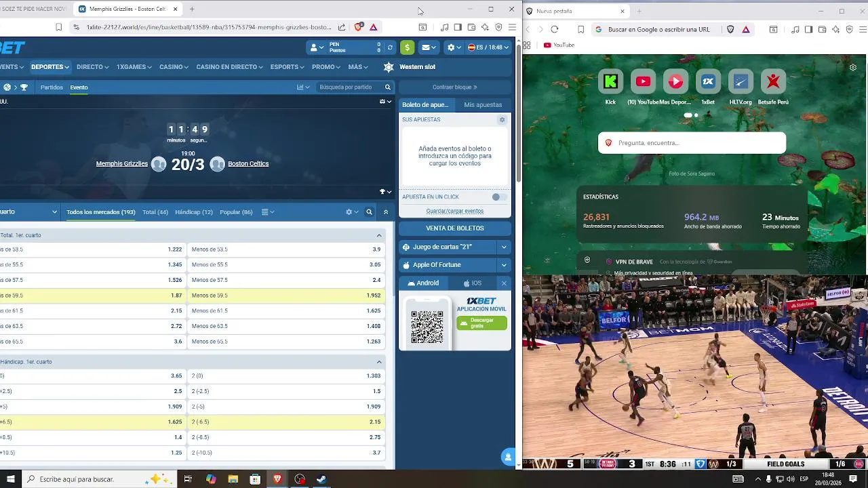Image resolution: width=868 pixels, height=488 pixels.
Task: Switch to the Mis apuestas tab
Action: click(x=483, y=105)
